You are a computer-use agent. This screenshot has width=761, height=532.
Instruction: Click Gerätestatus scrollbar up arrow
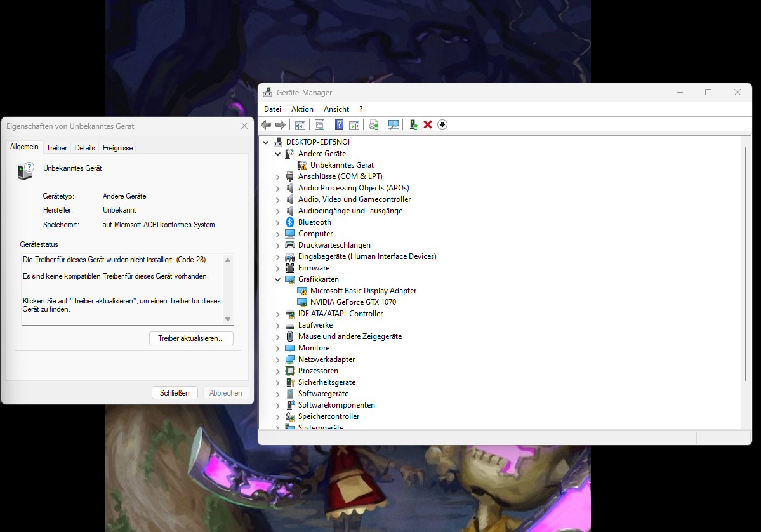pos(228,260)
